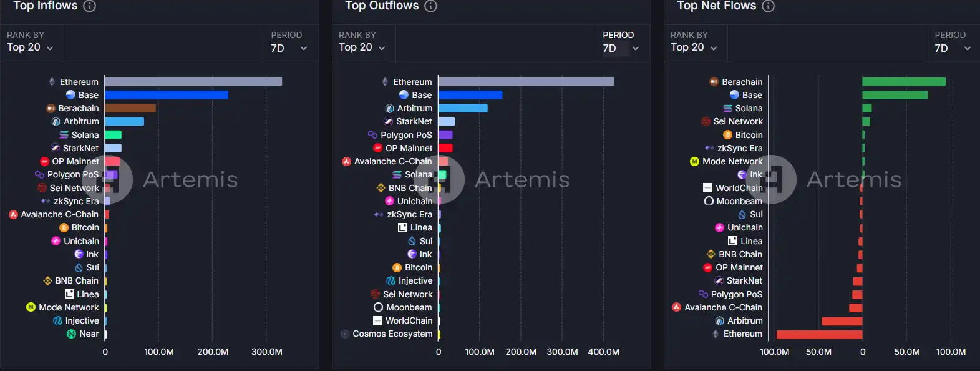The width and height of the screenshot is (980, 371).
Task: Open the Period 7D dropdown in Top Inflows
Action: [x=289, y=48]
